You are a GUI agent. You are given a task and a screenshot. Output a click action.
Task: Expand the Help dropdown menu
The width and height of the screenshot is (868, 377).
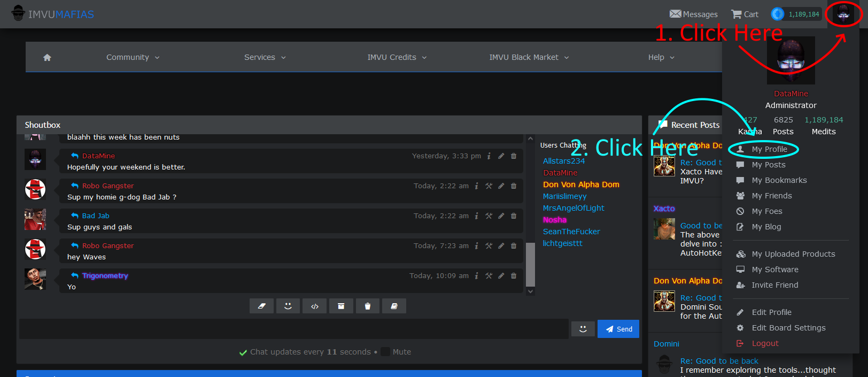(x=661, y=57)
